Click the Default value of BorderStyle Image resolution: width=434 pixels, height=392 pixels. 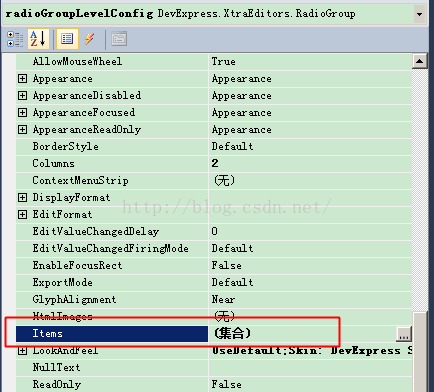tap(232, 147)
